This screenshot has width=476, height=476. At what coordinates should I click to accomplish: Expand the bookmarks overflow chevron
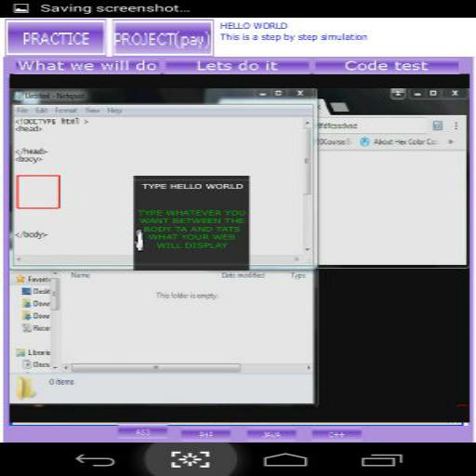coord(450,141)
